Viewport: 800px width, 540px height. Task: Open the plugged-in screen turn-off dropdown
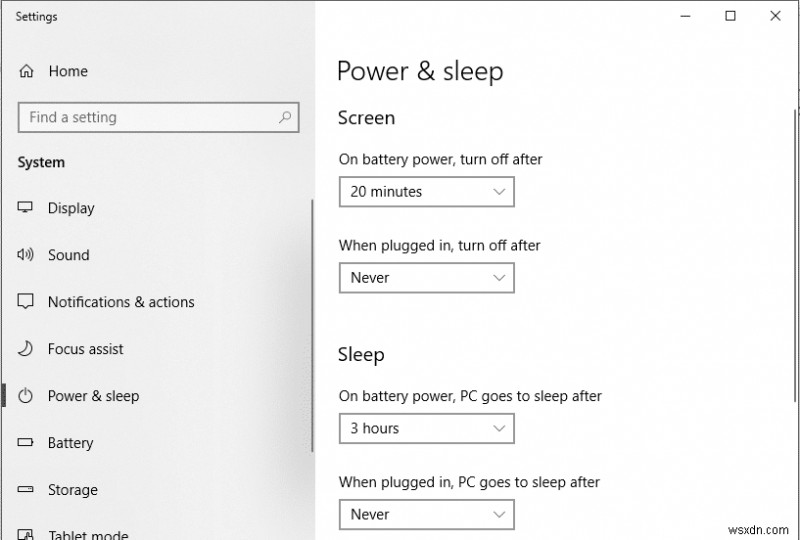426,278
